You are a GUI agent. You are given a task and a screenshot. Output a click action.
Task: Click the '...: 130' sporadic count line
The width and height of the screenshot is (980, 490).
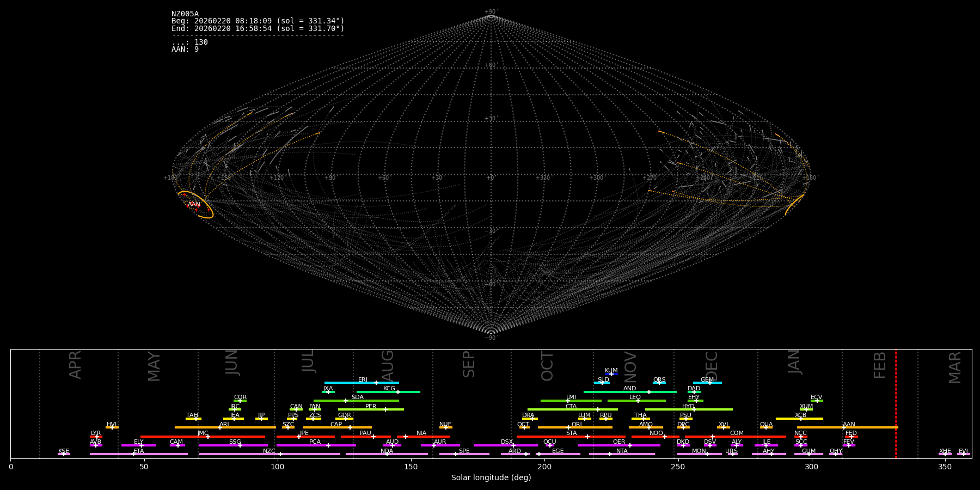pyautogui.click(x=189, y=42)
